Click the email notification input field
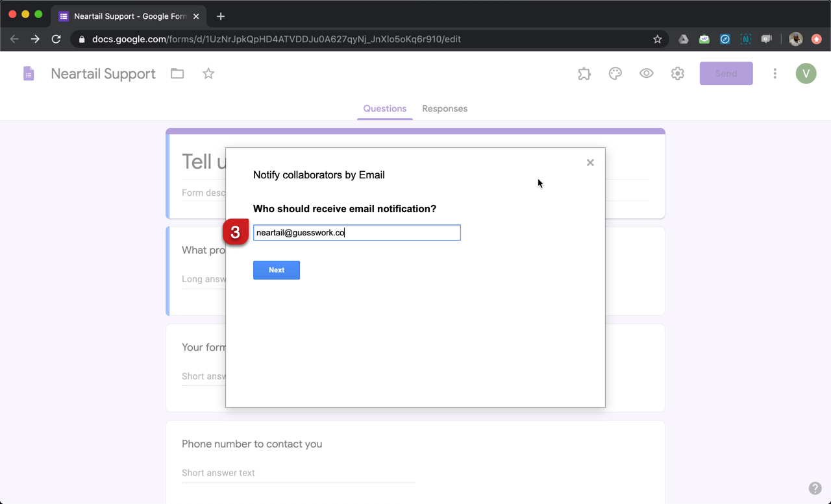 pos(357,233)
